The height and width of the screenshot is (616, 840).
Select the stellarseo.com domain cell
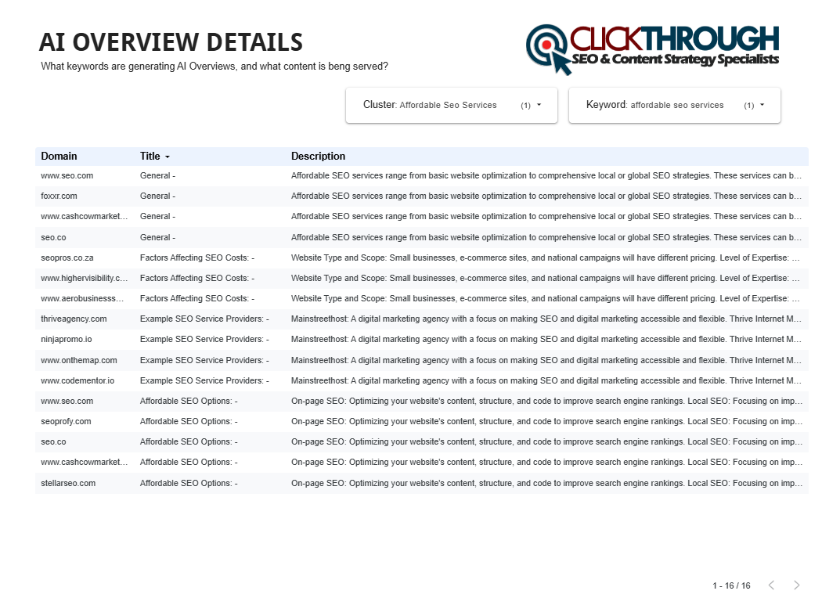pos(68,483)
